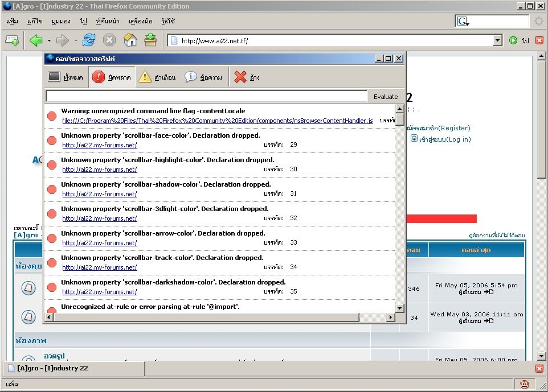
Task: Click console horizontal scroll left arrow
Action: [x=49, y=317]
